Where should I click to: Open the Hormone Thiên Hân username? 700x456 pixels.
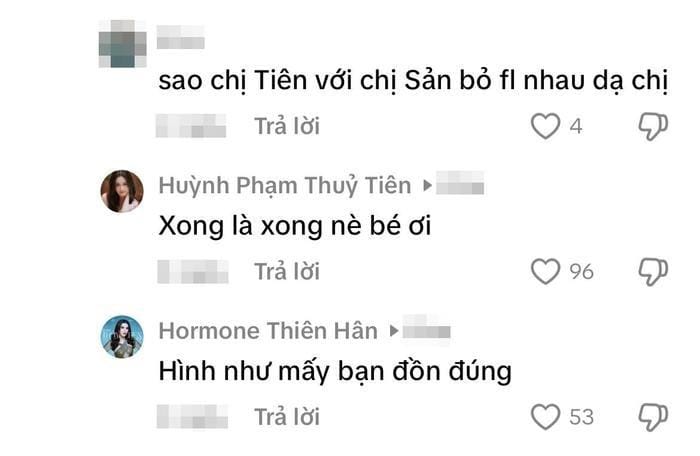(268, 331)
